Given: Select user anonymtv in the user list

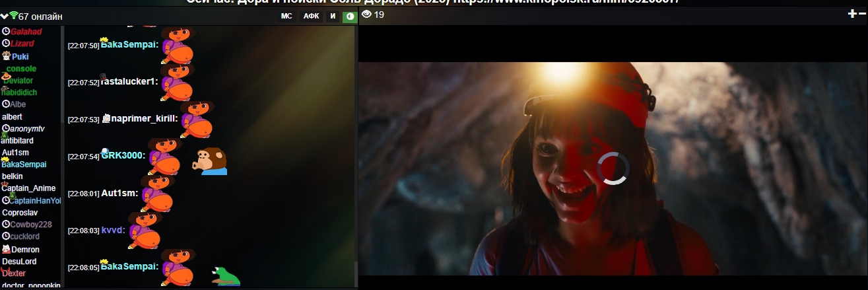Looking at the screenshot, I should click(x=27, y=129).
